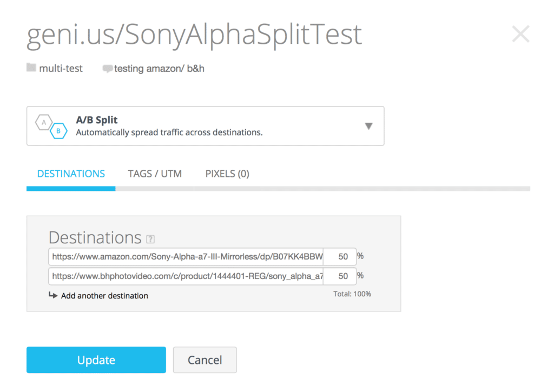Open the A/B Split link type selector
The height and width of the screenshot is (392, 554).
tap(205, 126)
